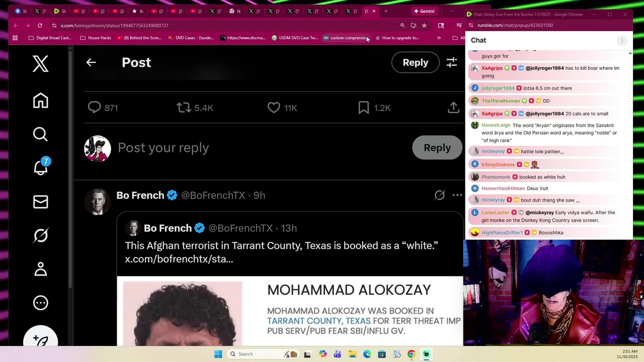Open Chrome apps grid in bookmarks bar
Viewport: 644px width, 362px height.
pos(15,38)
